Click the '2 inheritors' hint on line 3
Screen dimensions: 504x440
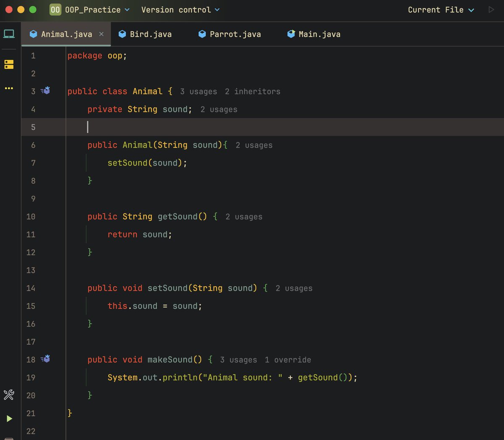pos(252,92)
